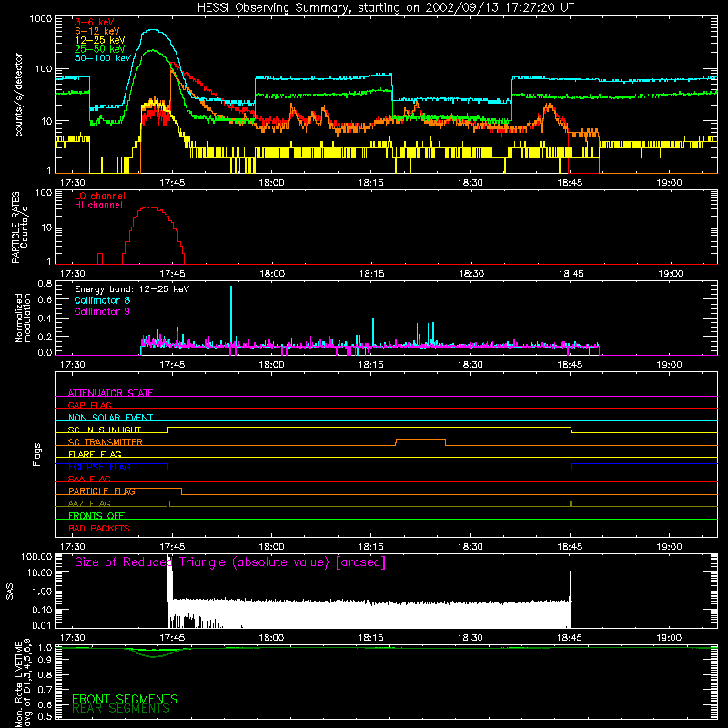Click the NON SOLAR EVENT flag label
The image size is (728, 728).
click(110, 418)
